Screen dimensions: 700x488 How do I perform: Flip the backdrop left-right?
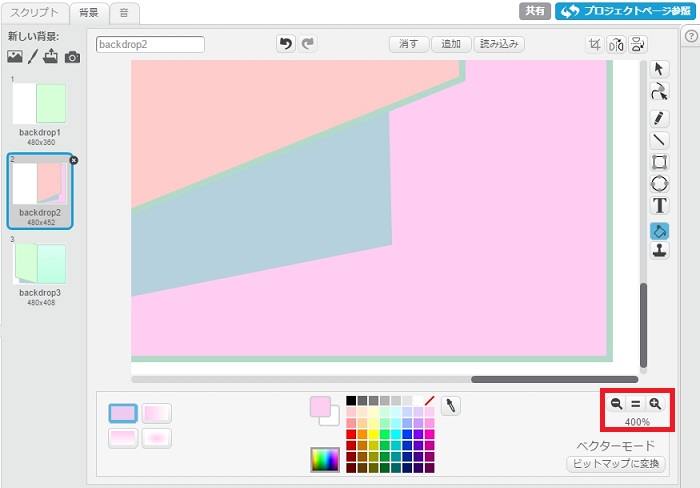[616, 44]
